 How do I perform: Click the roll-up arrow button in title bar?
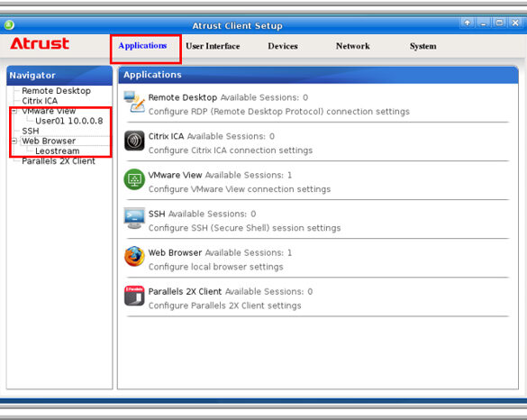point(468,23)
